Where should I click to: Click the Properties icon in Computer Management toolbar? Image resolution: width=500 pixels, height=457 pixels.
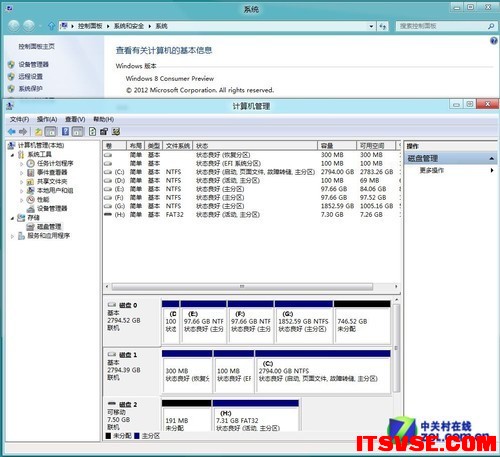104,132
